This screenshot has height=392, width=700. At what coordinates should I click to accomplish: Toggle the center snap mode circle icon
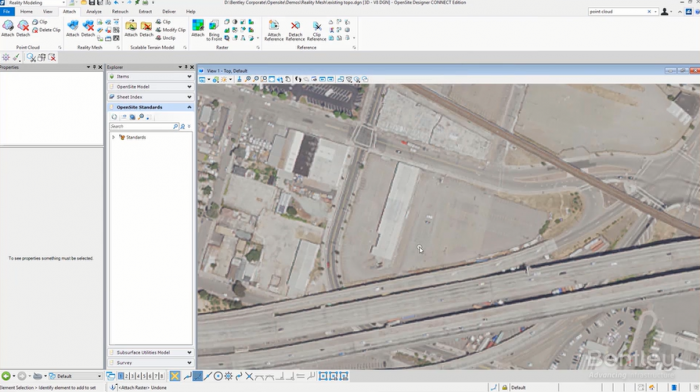218,376
